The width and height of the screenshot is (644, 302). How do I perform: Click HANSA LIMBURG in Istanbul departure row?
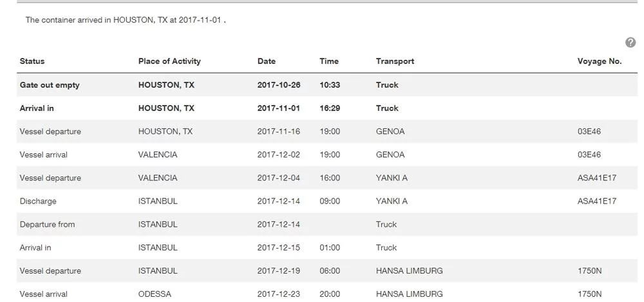coord(409,270)
